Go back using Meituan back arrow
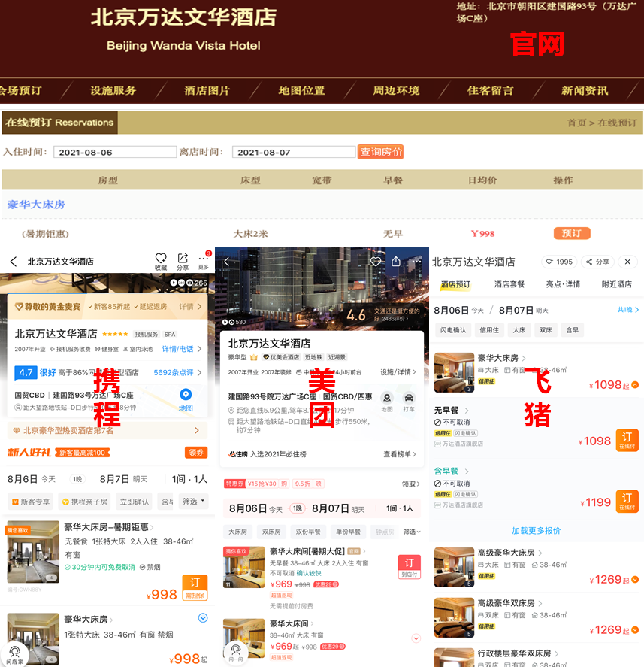The width and height of the screenshot is (644, 667). (227, 262)
